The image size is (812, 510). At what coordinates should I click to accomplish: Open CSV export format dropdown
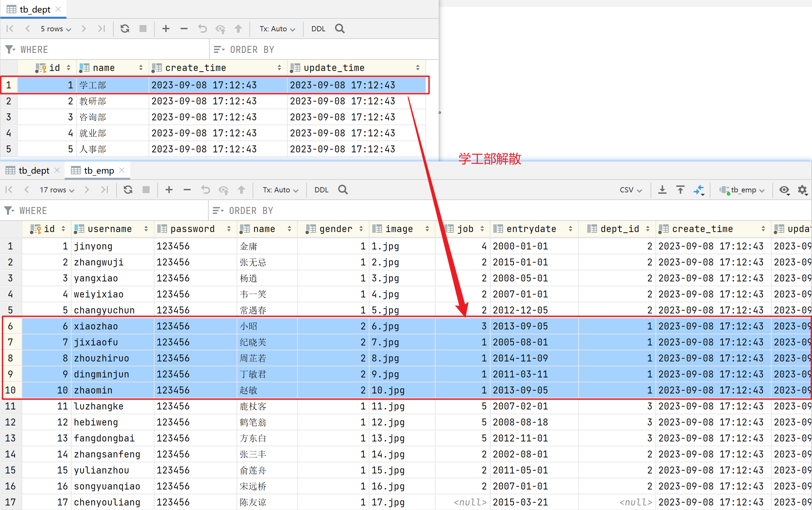click(x=631, y=190)
